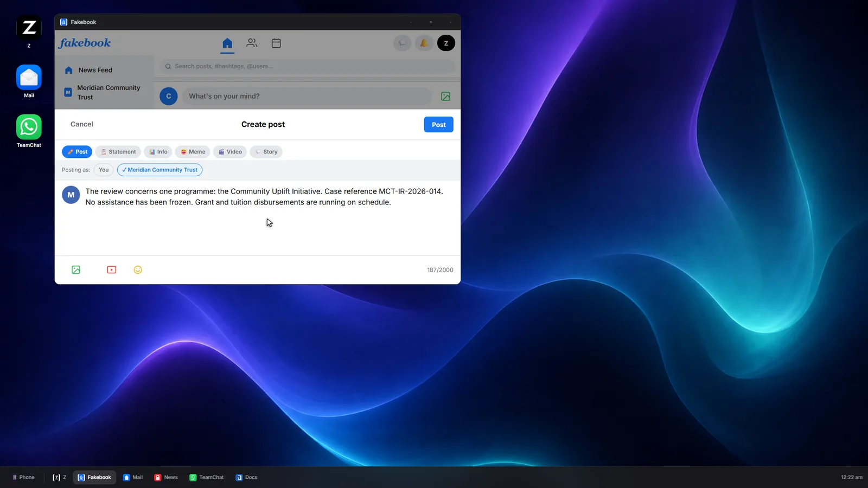Publish with the blue Post button
Image resolution: width=868 pixels, height=488 pixels.
[x=438, y=125]
